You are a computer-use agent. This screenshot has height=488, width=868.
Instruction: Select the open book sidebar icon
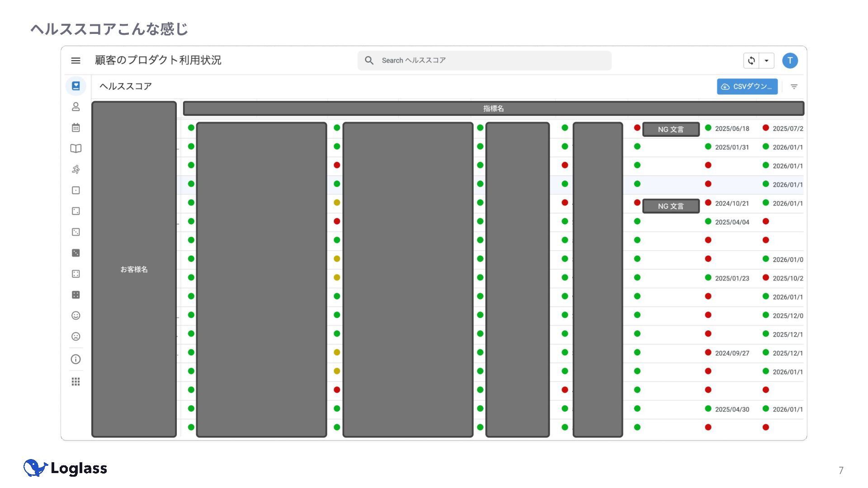[x=75, y=148]
